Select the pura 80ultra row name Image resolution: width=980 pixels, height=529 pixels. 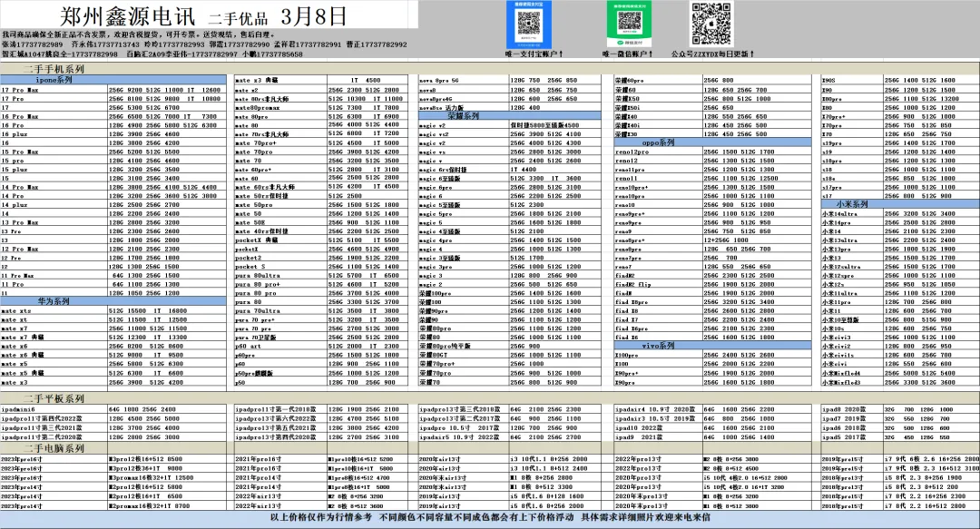pos(258,276)
